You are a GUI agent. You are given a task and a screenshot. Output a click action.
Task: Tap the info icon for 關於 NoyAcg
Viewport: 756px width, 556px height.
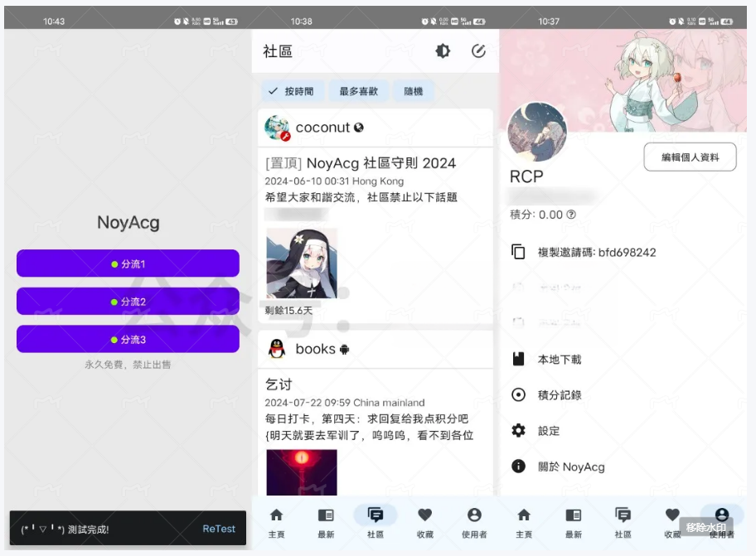click(x=518, y=466)
